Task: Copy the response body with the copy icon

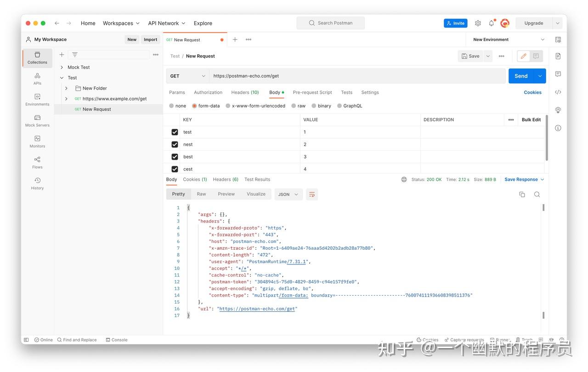Action: [522, 194]
